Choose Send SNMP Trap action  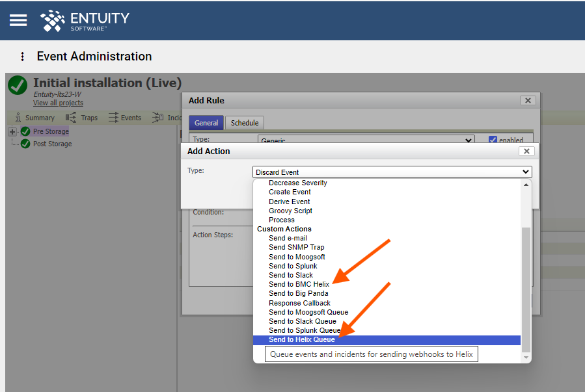(x=296, y=247)
